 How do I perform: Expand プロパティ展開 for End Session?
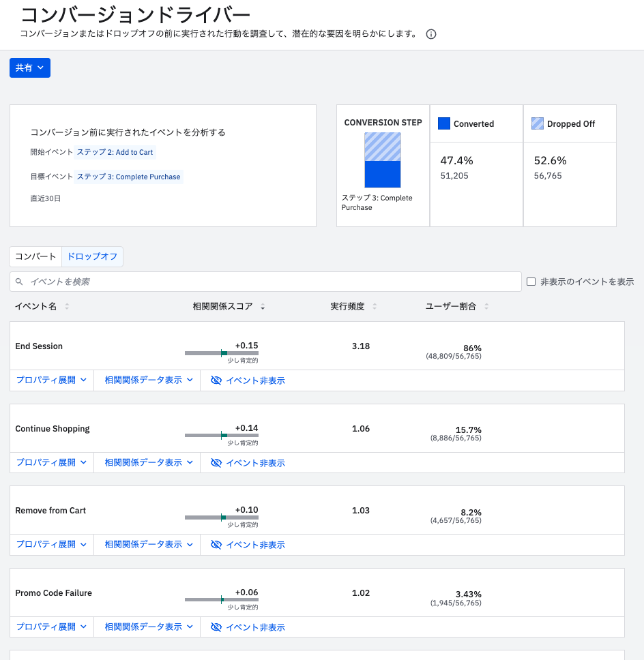tap(52, 380)
